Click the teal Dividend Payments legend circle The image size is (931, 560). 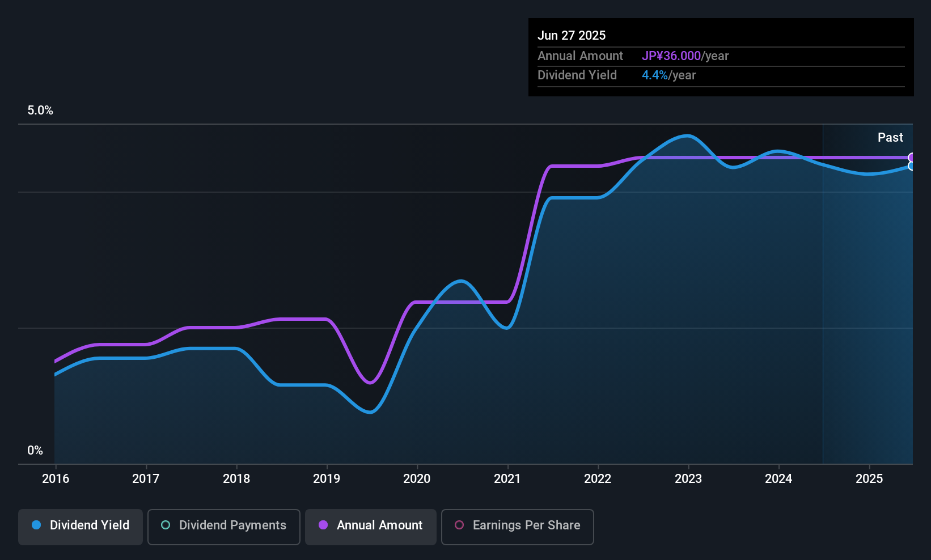tap(166, 525)
